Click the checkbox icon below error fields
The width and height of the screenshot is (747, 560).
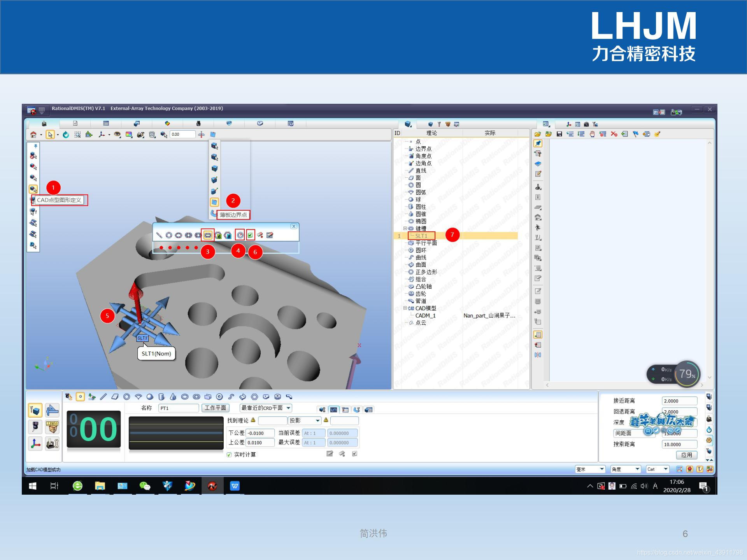(354, 454)
